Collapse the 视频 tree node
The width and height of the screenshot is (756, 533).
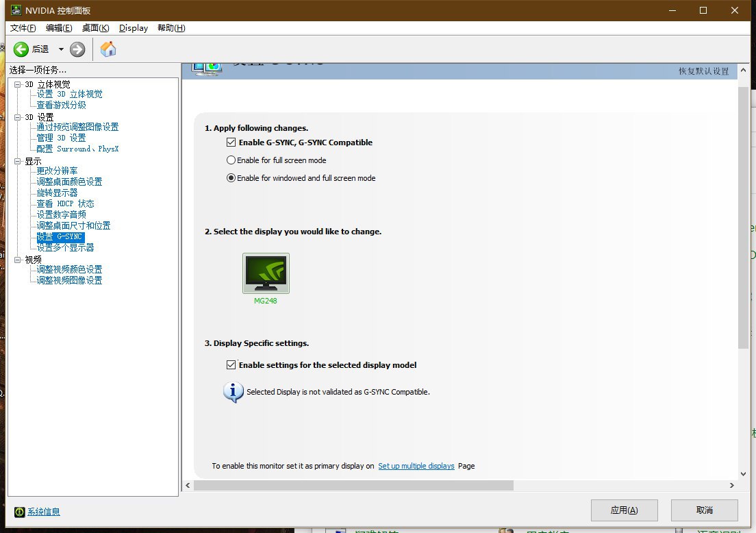point(17,260)
